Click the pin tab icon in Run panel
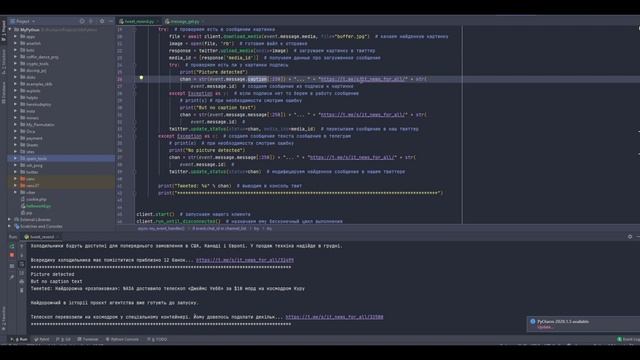This screenshot has height=360, width=640. 12,277
